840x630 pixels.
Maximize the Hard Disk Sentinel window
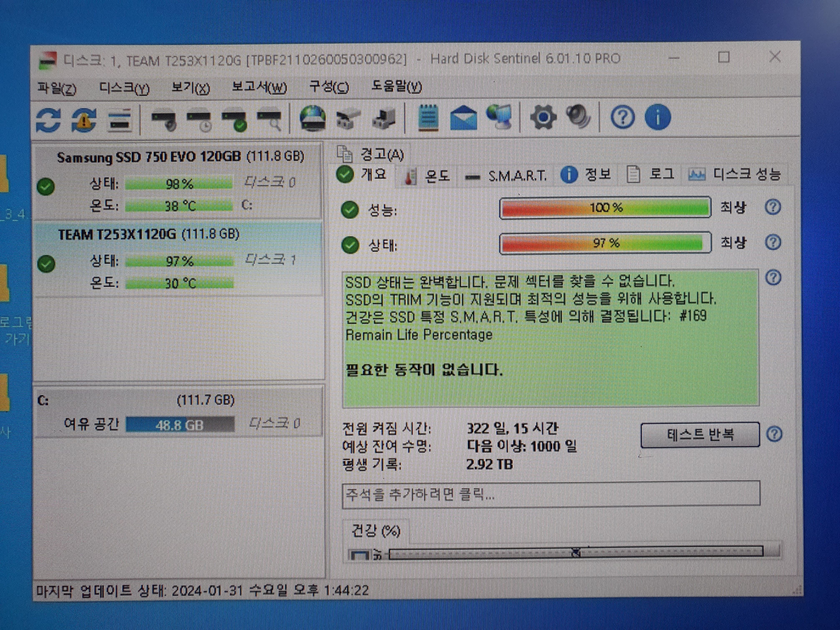pos(724,57)
